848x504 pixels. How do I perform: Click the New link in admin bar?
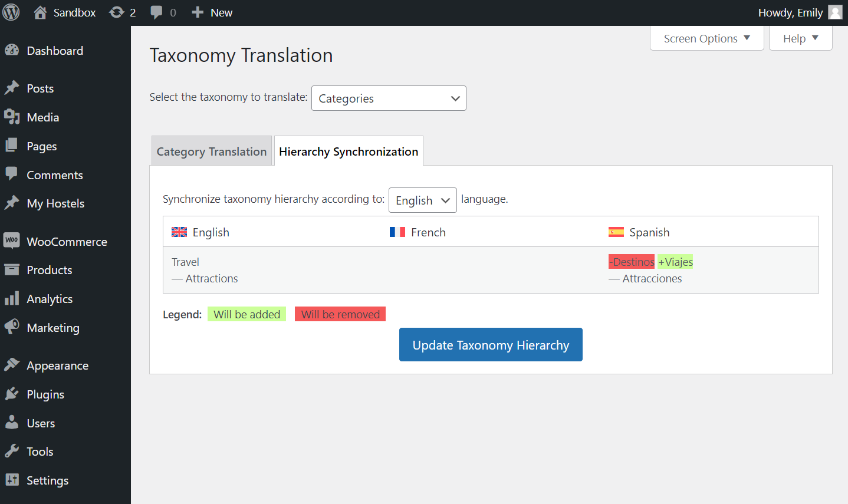pyautogui.click(x=221, y=12)
